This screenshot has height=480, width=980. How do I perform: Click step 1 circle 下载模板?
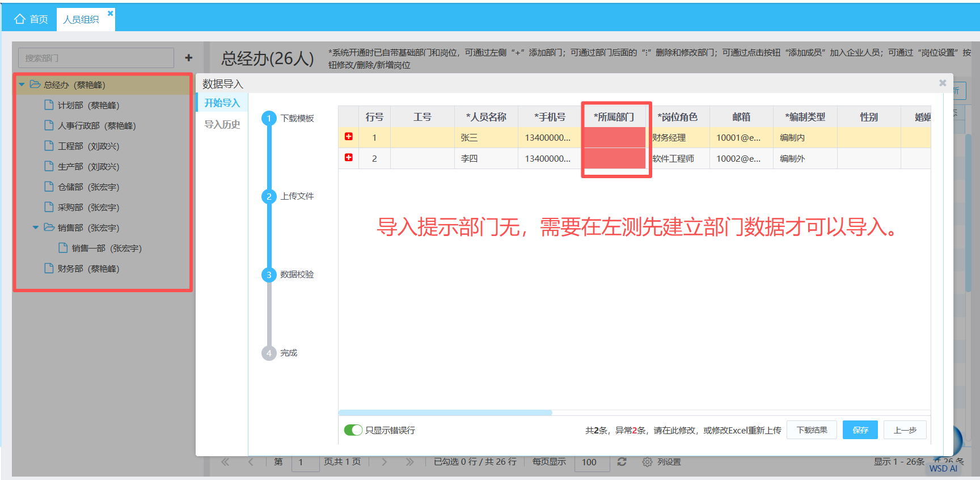click(x=269, y=118)
